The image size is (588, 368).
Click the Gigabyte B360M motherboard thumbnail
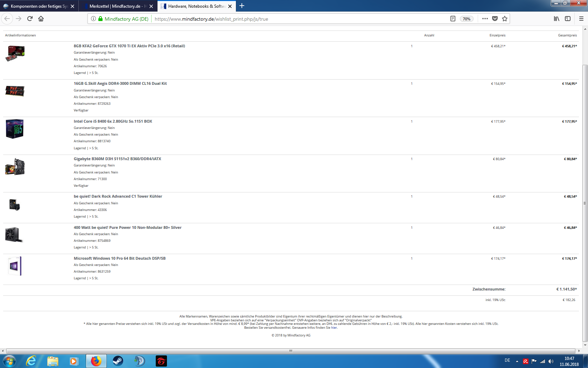(x=15, y=166)
